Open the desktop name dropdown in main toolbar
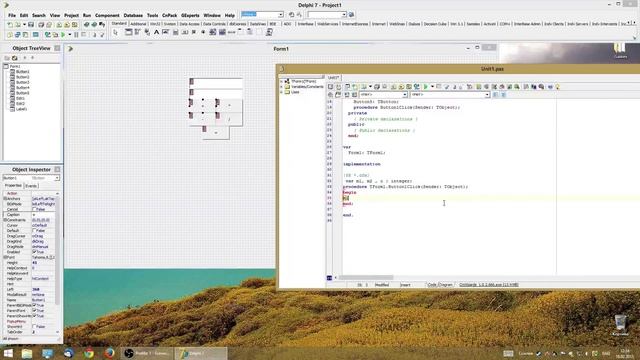The image size is (640, 360). 281,15
